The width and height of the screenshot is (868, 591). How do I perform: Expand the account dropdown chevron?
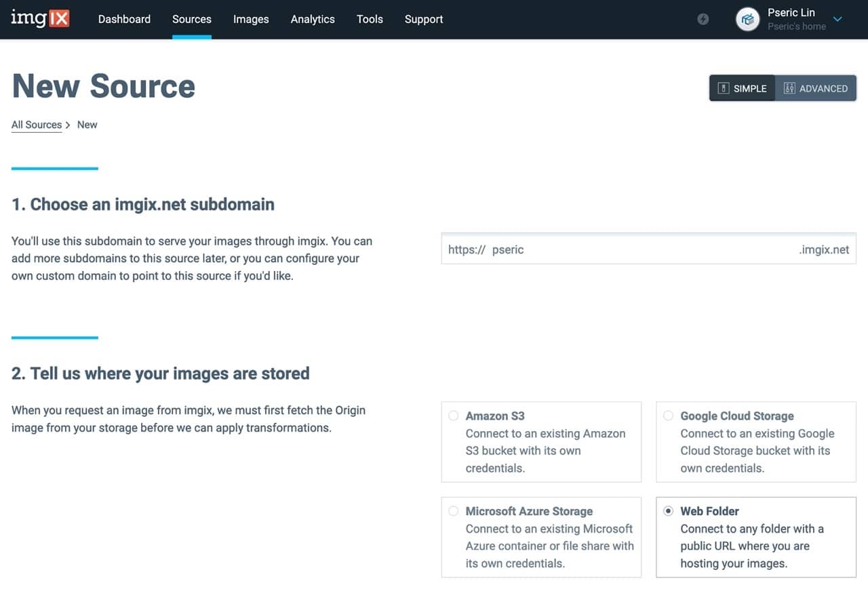837,19
